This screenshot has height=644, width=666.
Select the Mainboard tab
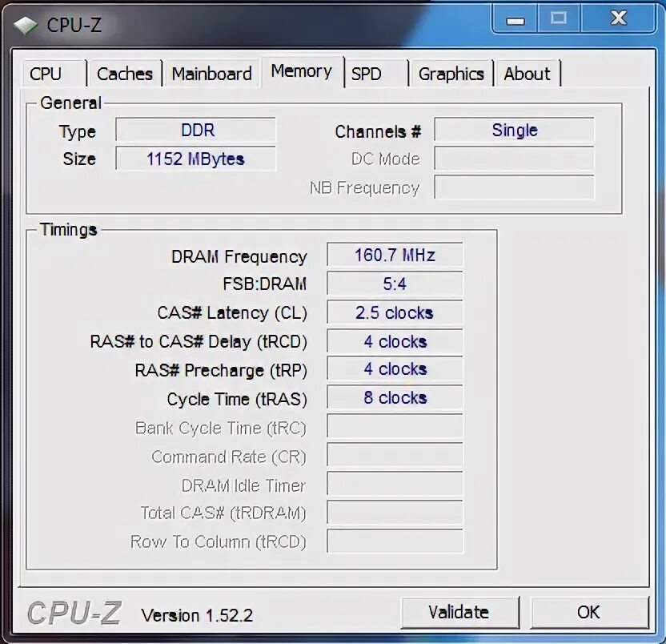(212, 74)
